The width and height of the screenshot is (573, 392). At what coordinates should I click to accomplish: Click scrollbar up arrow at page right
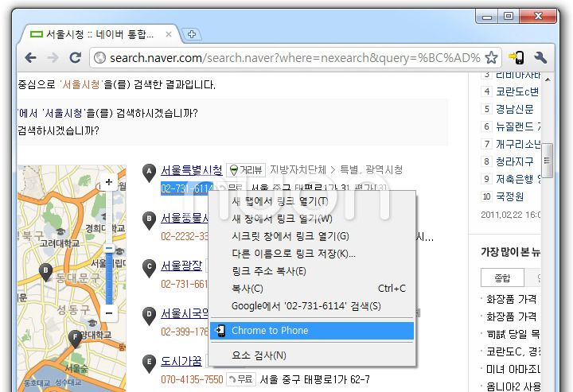point(547,79)
